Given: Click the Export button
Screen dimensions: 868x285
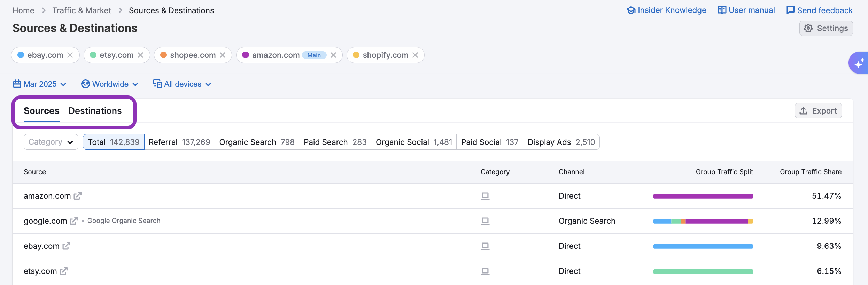Looking at the screenshot, I should coord(818,111).
